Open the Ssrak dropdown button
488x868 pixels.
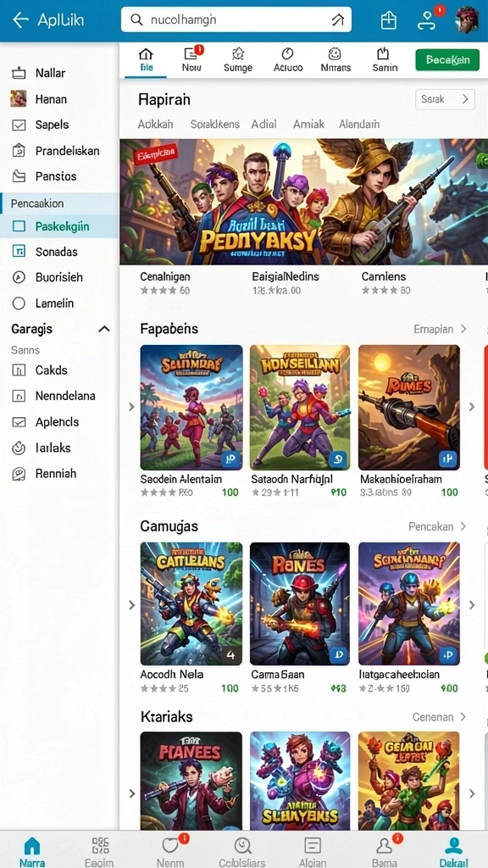pos(445,99)
